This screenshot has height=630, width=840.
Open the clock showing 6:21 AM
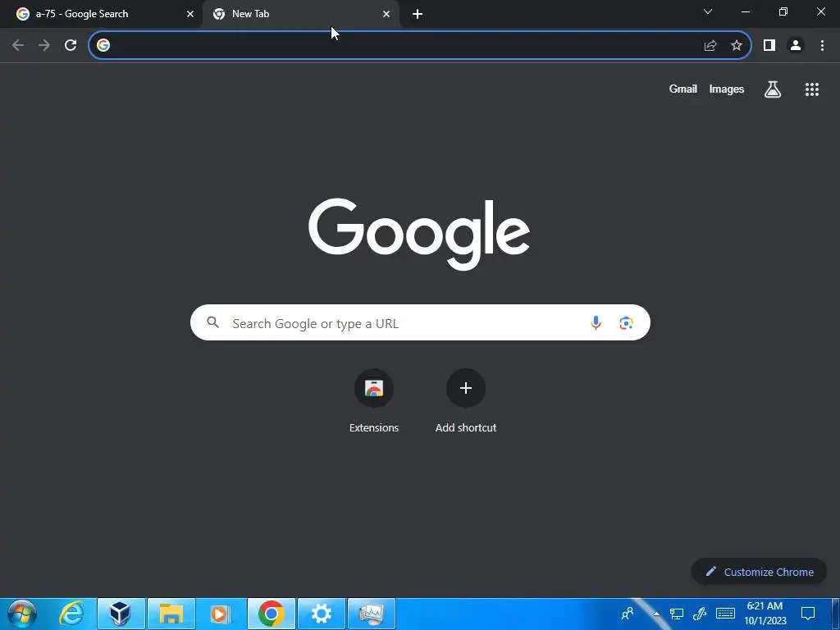click(x=765, y=614)
